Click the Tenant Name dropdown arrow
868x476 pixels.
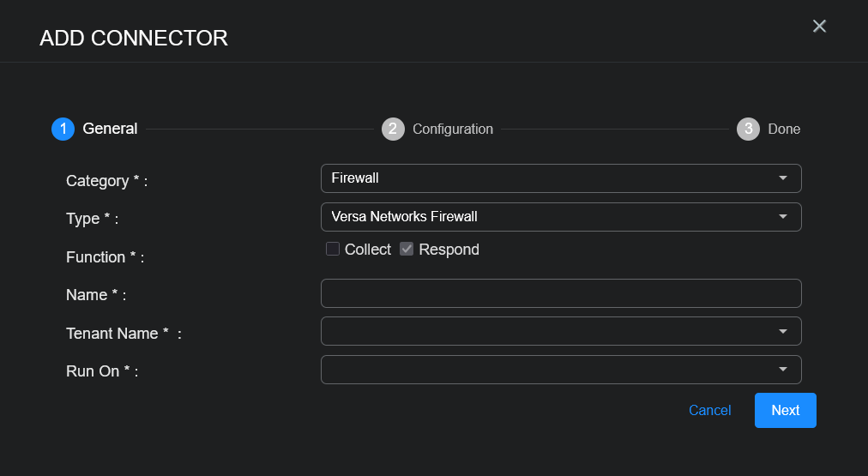[x=782, y=331]
